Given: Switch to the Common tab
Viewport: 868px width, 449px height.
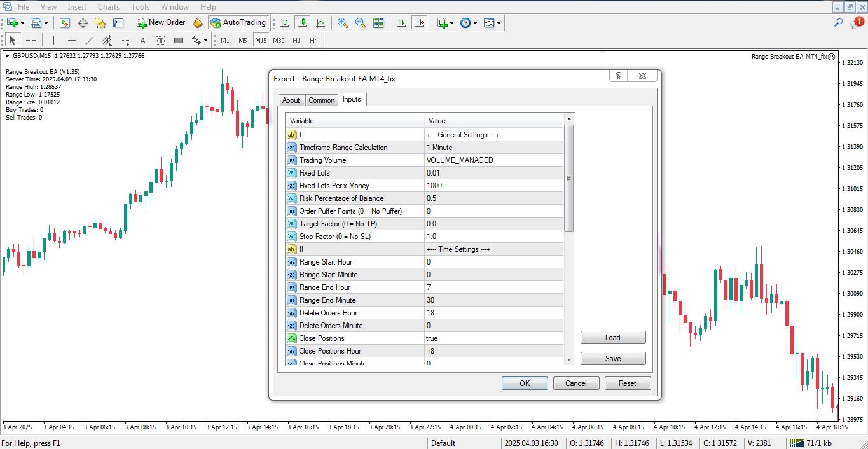Looking at the screenshot, I should 321,100.
